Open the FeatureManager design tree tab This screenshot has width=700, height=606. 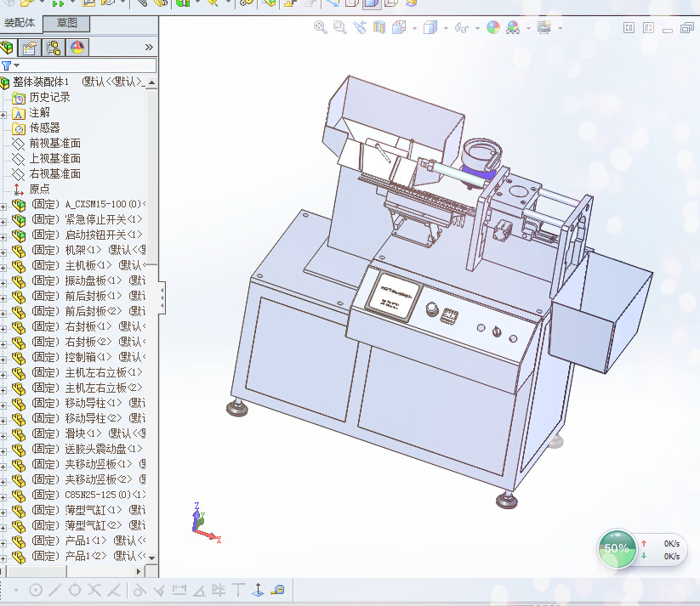tap(7, 48)
